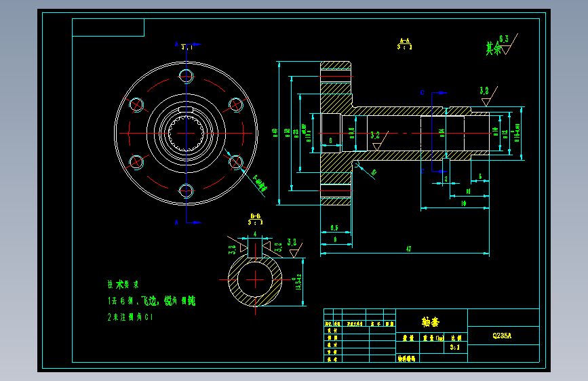Select the keyway width dimension 4

coord(255,234)
